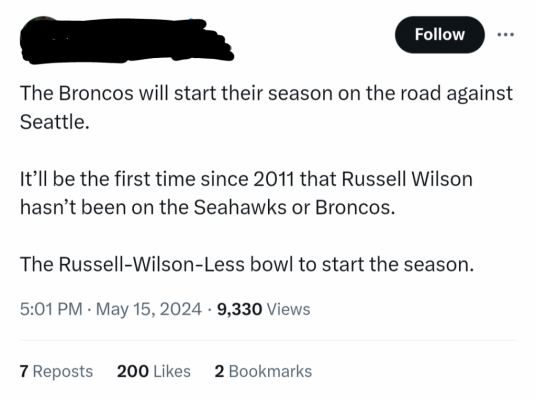This screenshot has height=400, width=536.
Task: Select the line 'hasn't been on the Seahawks'
Action: tap(207, 207)
